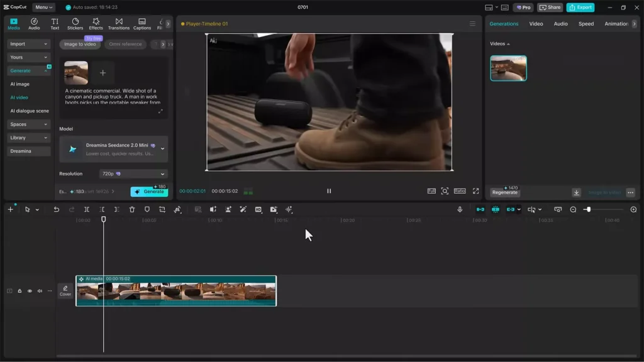644x362 pixels.
Task: Click the Generate button
Action: tap(149, 192)
